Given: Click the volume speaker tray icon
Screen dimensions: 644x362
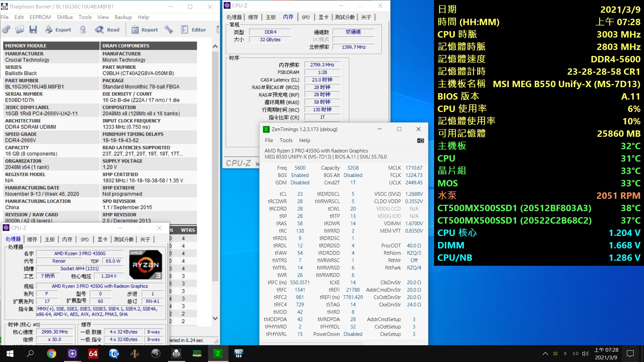Looking at the screenshot, I should click(x=585, y=354).
